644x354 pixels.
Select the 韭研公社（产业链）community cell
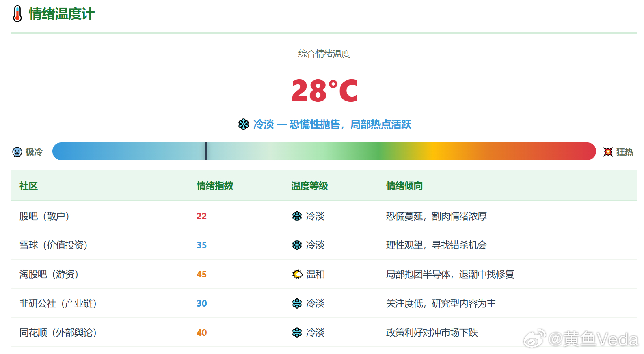(58, 303)
